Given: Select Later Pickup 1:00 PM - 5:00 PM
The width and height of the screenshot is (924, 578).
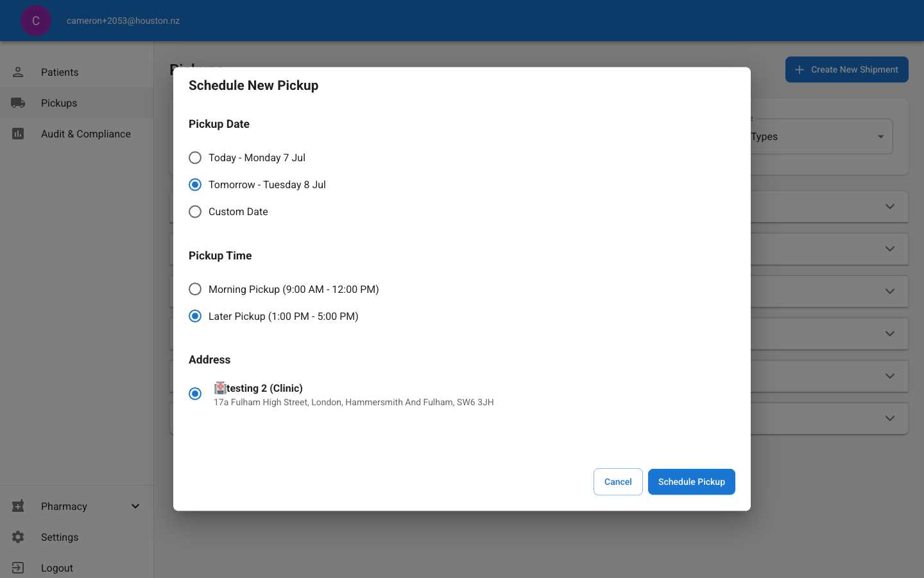Looking at the screenshot, I should (x=195, y=317).
